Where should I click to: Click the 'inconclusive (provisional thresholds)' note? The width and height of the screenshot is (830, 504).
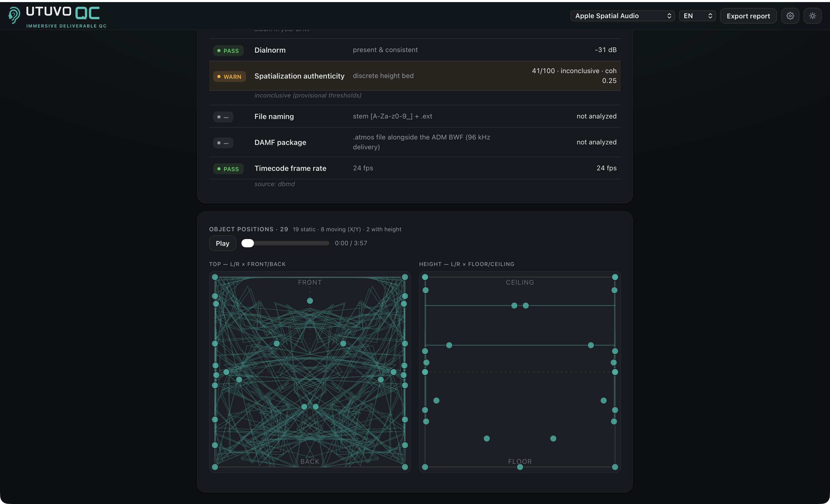click(308, 96)
